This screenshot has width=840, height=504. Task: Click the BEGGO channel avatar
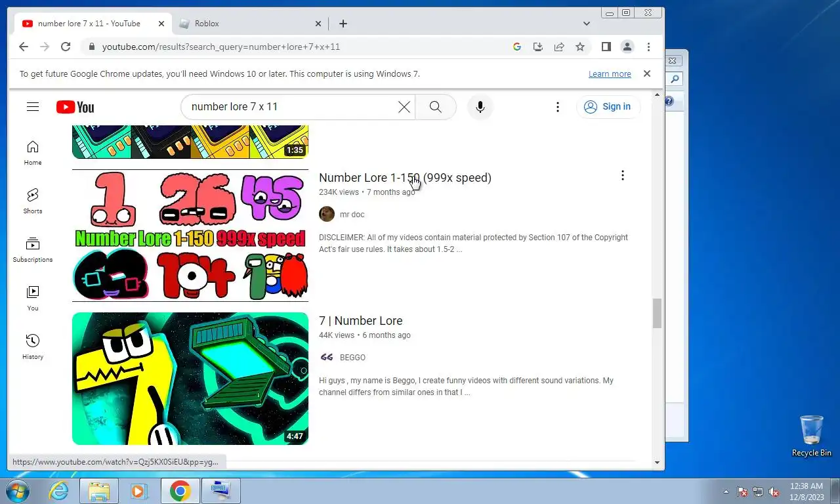click(x=327, y=357)
